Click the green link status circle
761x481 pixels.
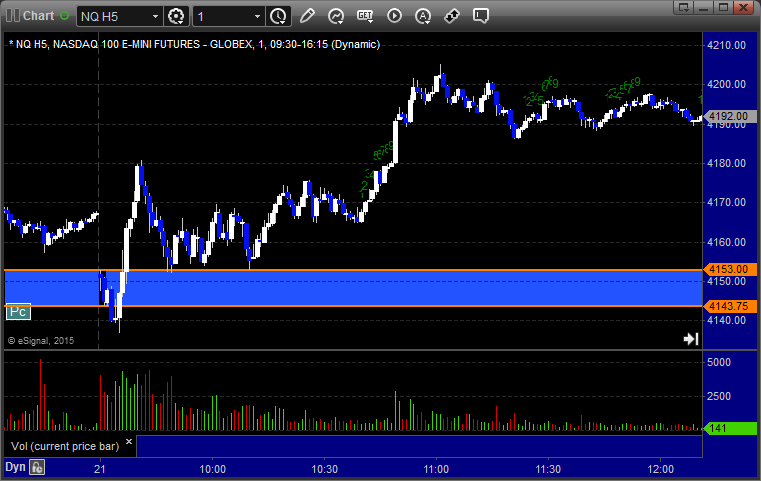(x=64, y=16)
